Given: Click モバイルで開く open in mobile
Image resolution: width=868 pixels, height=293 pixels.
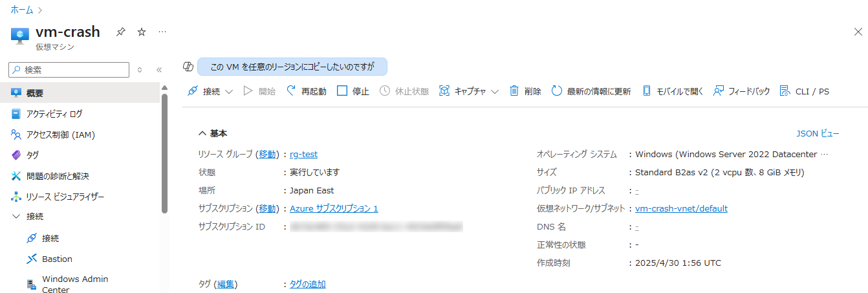Looking at the screenshot, I should pos(673,91).
